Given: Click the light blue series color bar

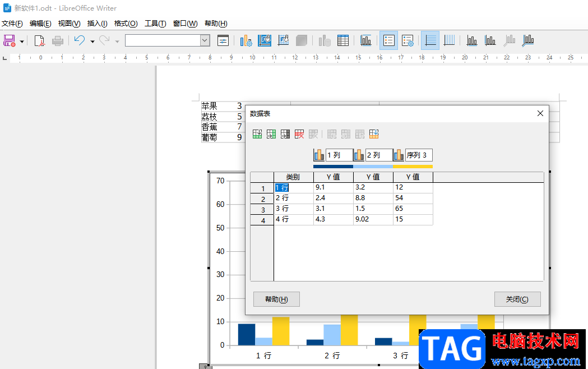Looking at the screenshot, I should [373, 167].
